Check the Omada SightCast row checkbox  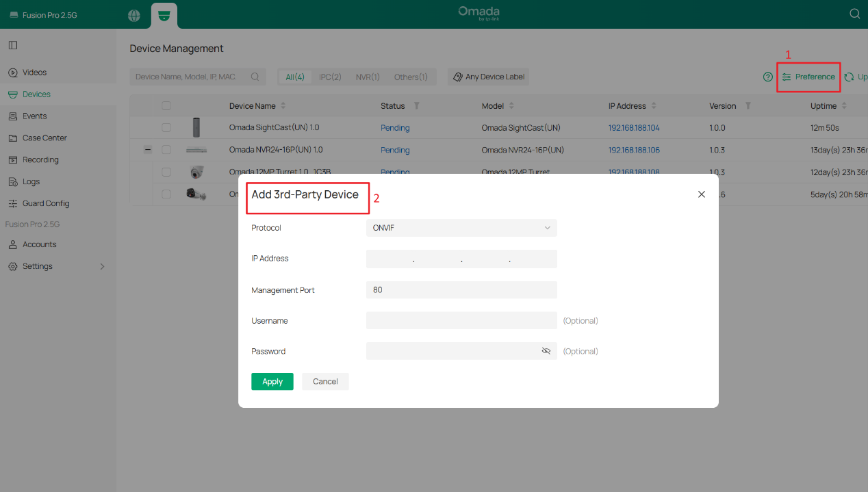tap(166, 128)
